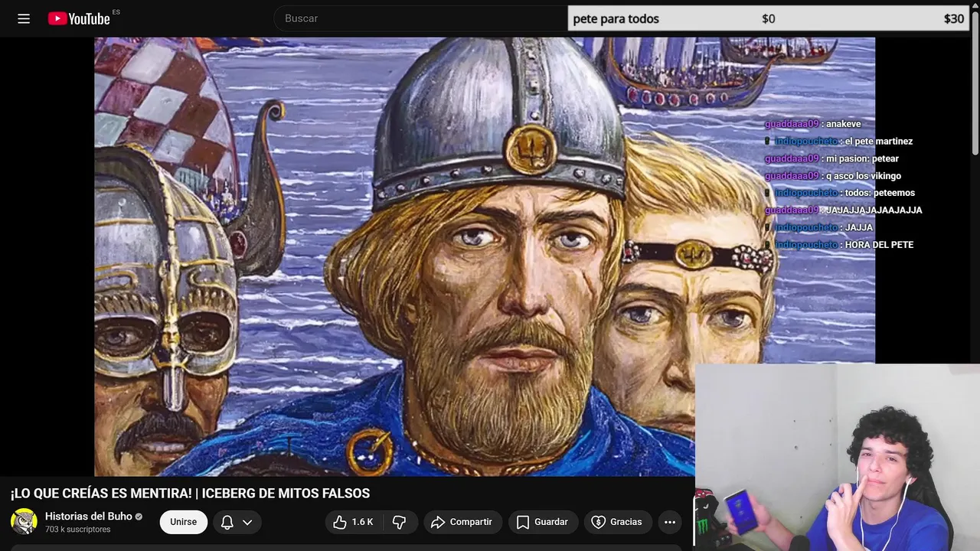
Task: Save the video using Guardar button
Action: pyautogui.click(x=543, y=522)
